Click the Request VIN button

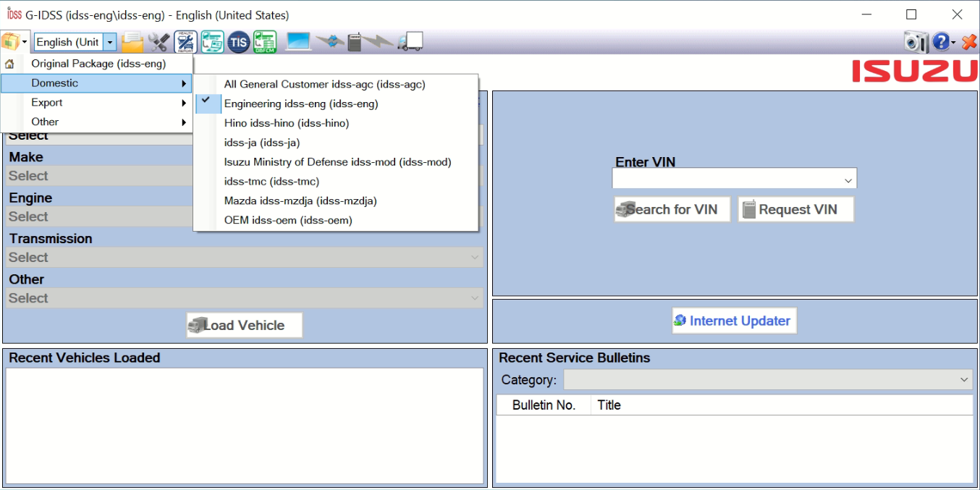click(x=796, y=209)
